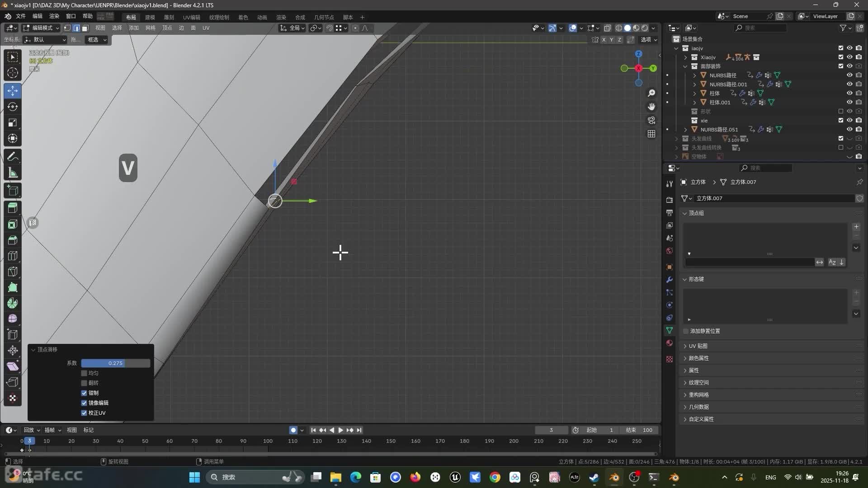Select the Measure tool

(13, 173)
